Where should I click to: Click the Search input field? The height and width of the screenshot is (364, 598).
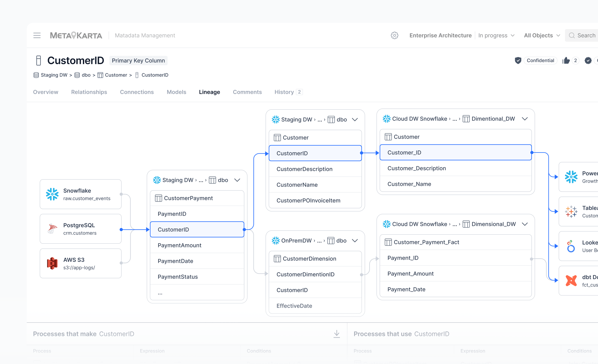coord(582,35)
